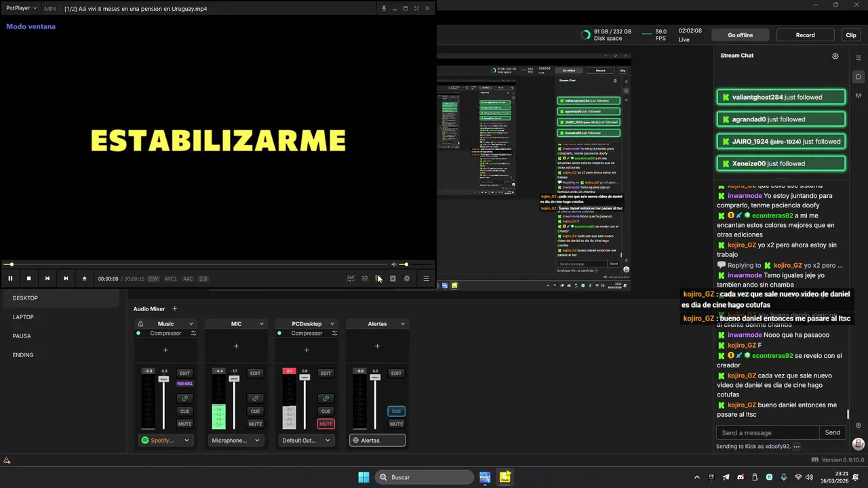Add an effect to the PCDesktop channel
The image size is (868, 488).
click(307, 350)
